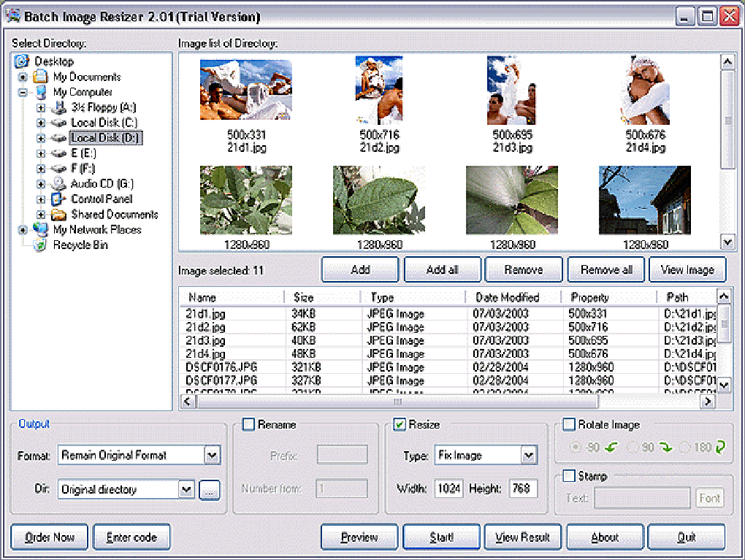
Task: Click the 21d4.jpg thumbnail
Action: point(645,91)
